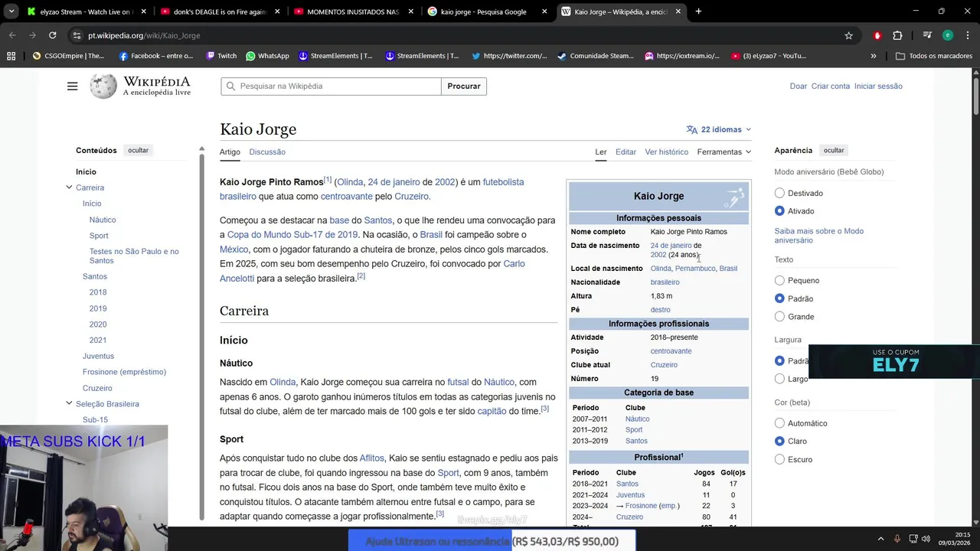980x551 pixels.
Task: Open the Wikipedia main menu hamburger icon
Action: 72,86
